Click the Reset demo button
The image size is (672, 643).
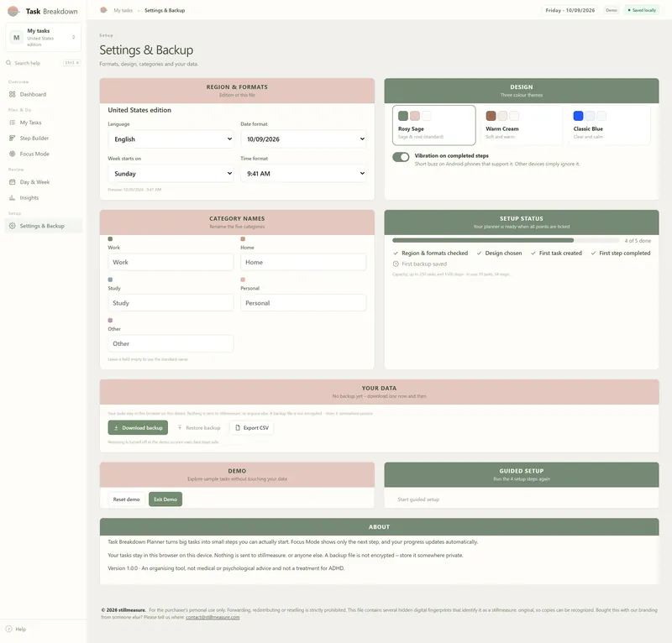pyautogui.click(x=127, y=499)
